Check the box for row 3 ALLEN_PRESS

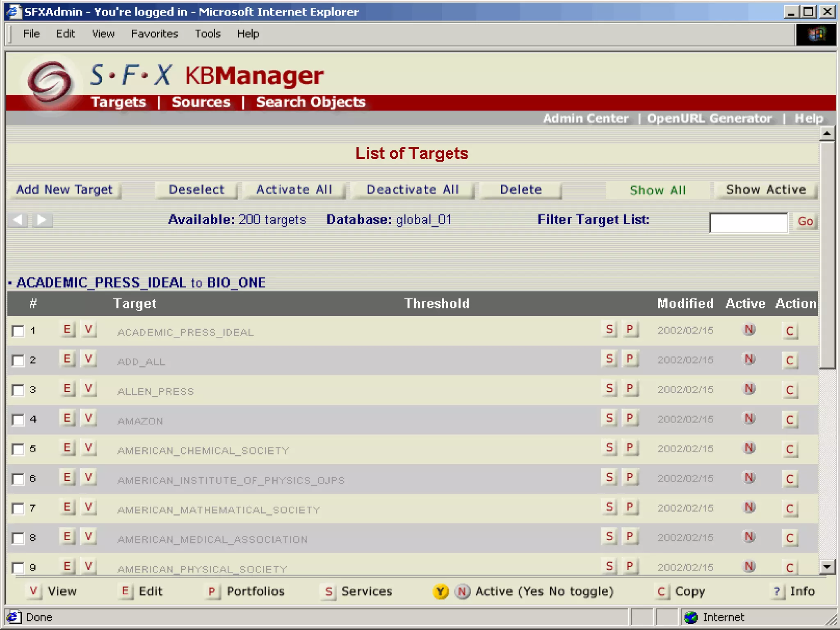pos(18,390)
